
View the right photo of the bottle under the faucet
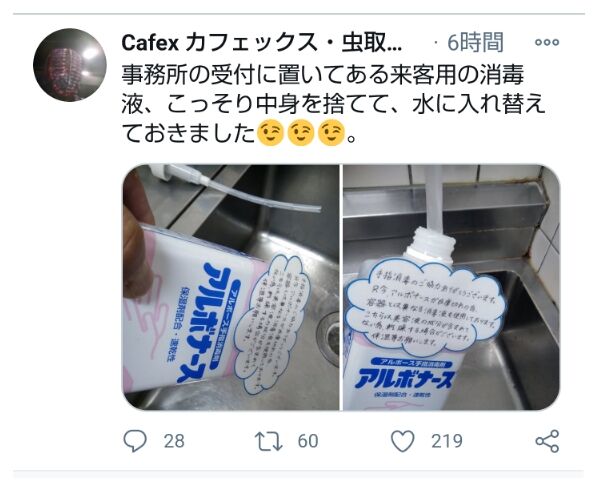pos(452,287)
